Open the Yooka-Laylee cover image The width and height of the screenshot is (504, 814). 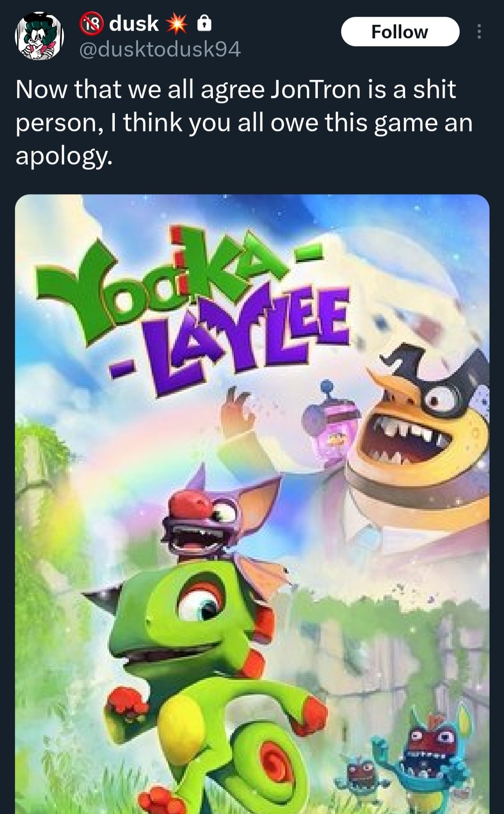pos(252,504)
